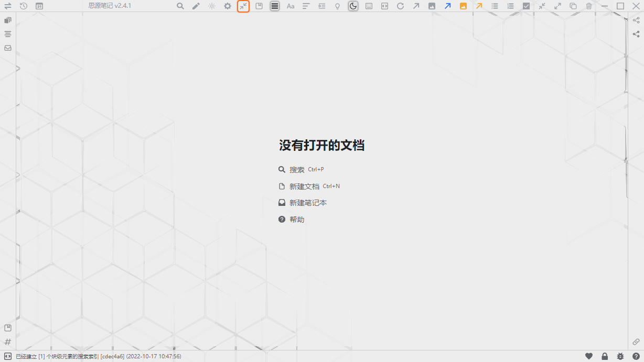This screenshot has height=362, width=644.
Task: Click the pencil edit icon in toolbar
Action: pos(196,6)
